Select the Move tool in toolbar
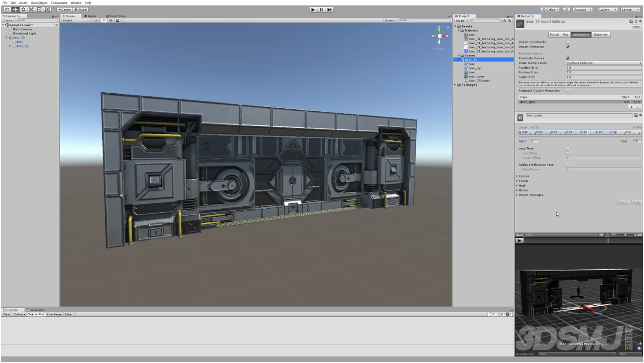Image resolution: width=644 pixels, height=363 pixels. pos(15,9)
